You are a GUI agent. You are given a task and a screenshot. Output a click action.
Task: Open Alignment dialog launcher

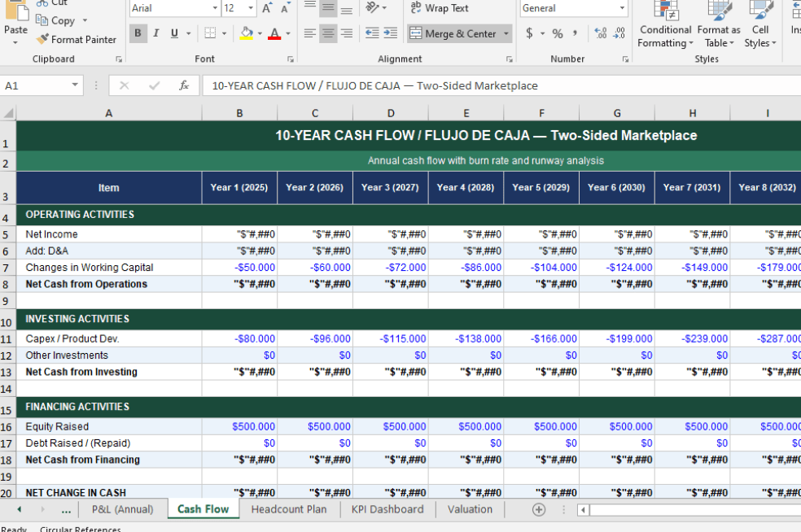(510, 59)
